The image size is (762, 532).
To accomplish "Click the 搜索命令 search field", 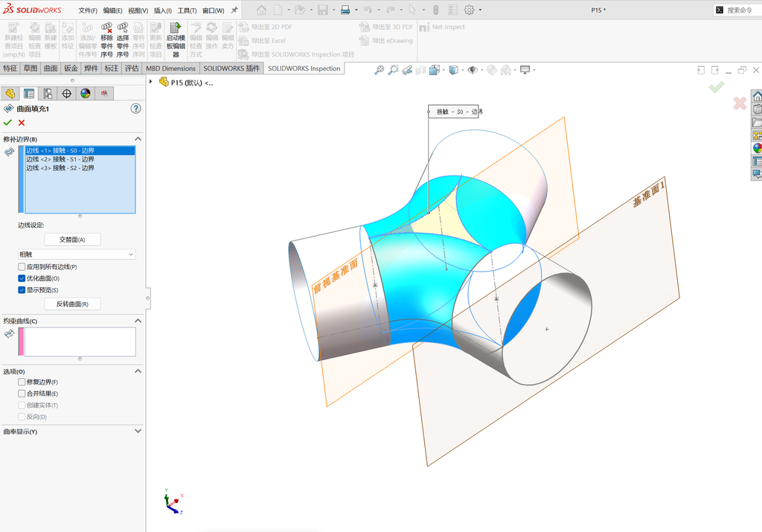I will click(740, 10).
